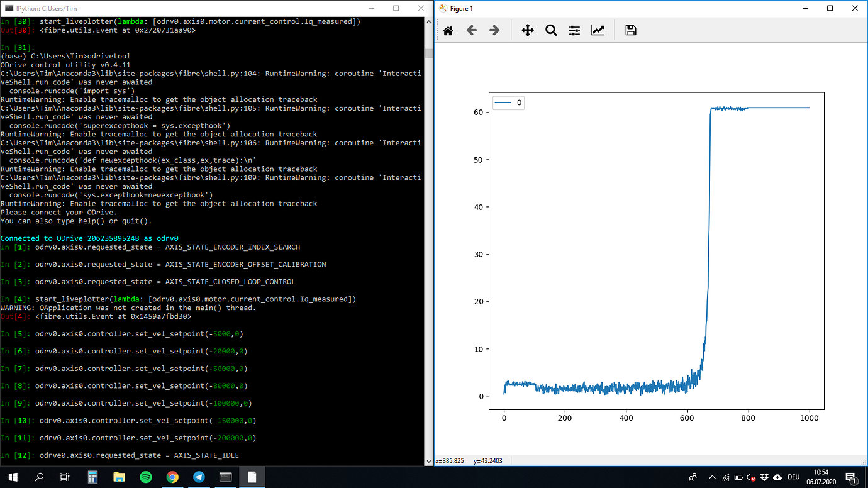Click the console scrollbar up arrow
Viewport: 868px width, 488px height.
(429, 21)
